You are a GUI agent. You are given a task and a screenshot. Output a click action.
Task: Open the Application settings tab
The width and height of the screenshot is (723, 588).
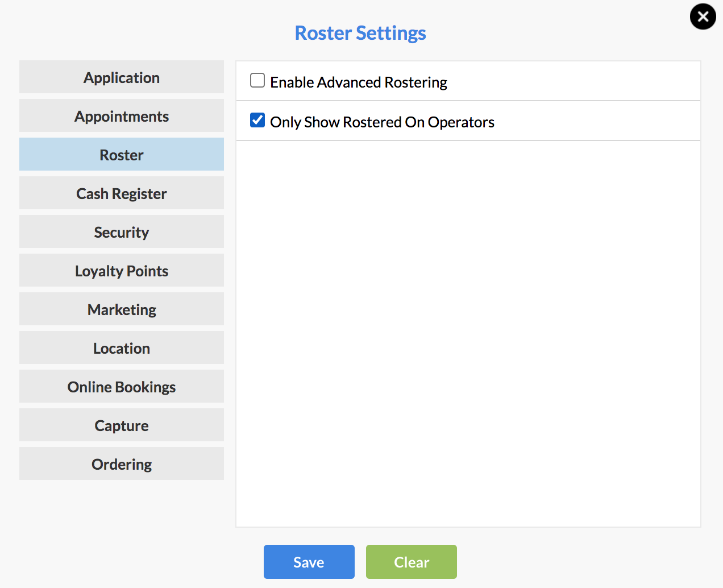122,77
